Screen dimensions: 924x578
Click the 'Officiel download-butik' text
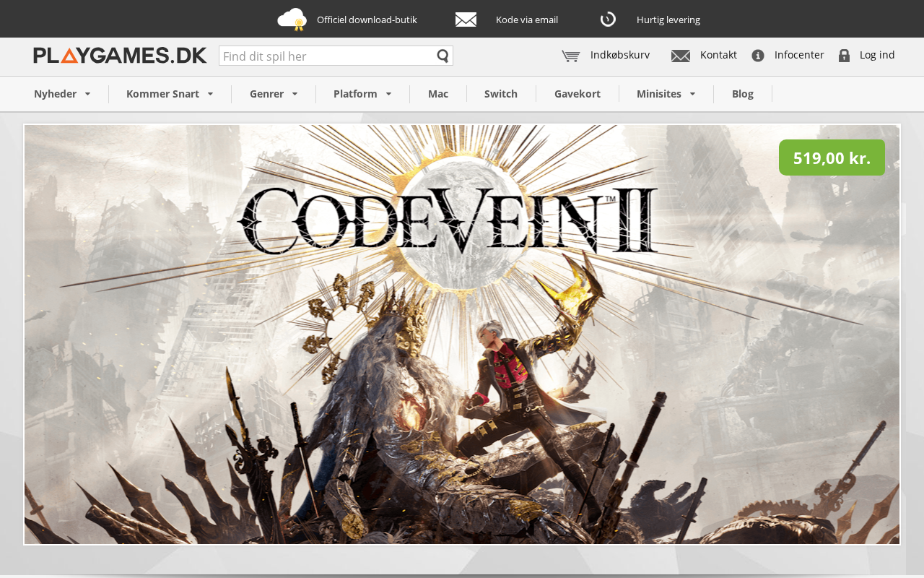pyautogui.click(x=367, y=20)
